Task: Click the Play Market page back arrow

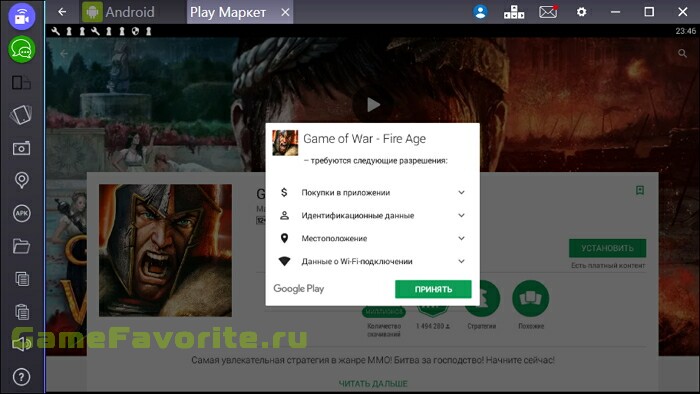Action: coord(64,54)
